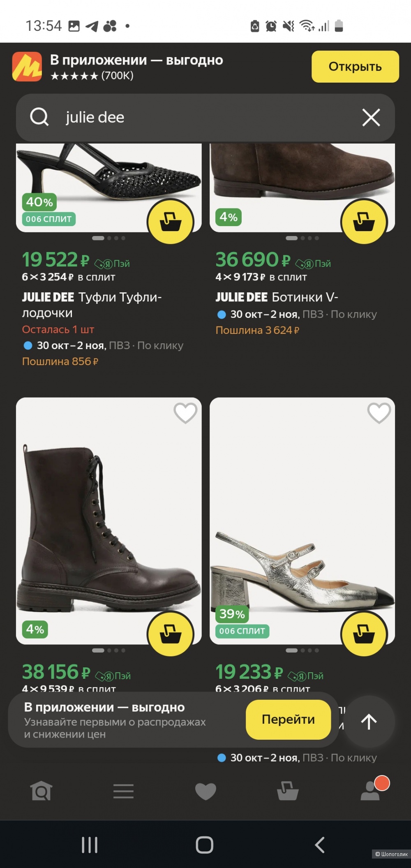
Task: Open the JULIE DEE Туфли-лодочки product title
Action: pos(92,305)
